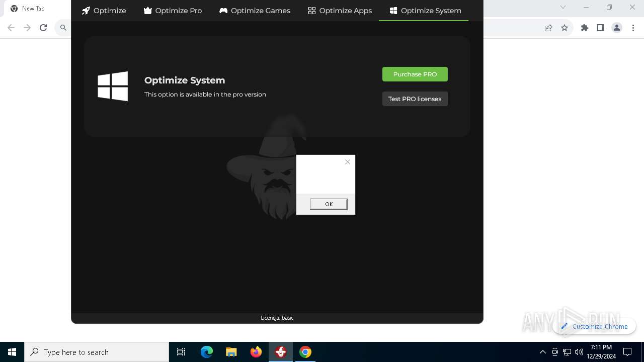Viewport: 644px width, 362px height.
Task: Switch to the Optimize tab
Action: [104, 11]
